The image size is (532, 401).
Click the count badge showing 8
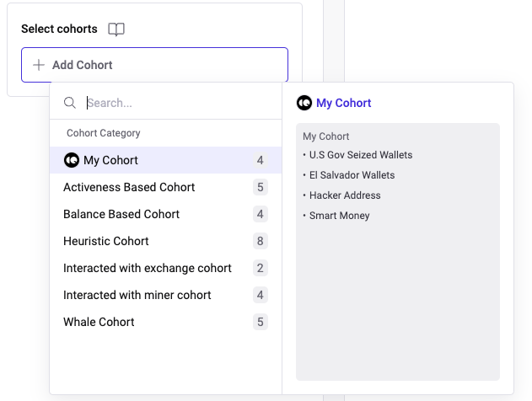(x=261, y=241)
